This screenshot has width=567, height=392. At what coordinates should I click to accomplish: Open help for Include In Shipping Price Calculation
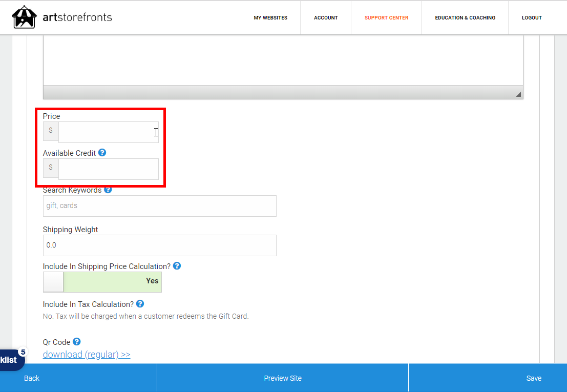pos(177,266)
